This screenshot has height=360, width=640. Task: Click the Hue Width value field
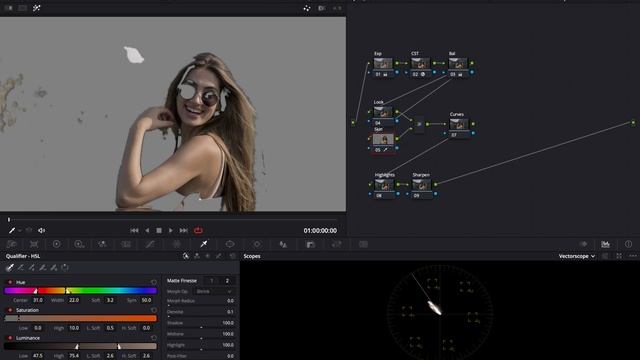(x=74, y=300)
